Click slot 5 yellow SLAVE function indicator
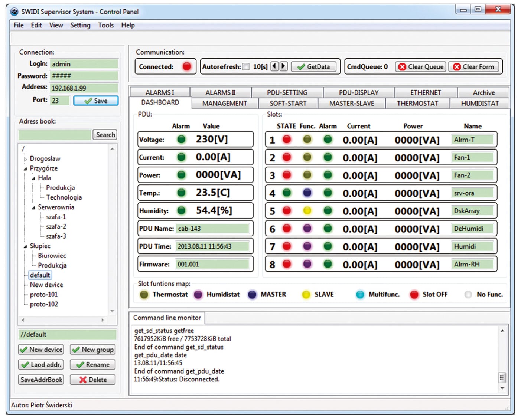Image resolution: width=521 pixels, height=420 pixels. pyautogui.click(x=307, y=211)
